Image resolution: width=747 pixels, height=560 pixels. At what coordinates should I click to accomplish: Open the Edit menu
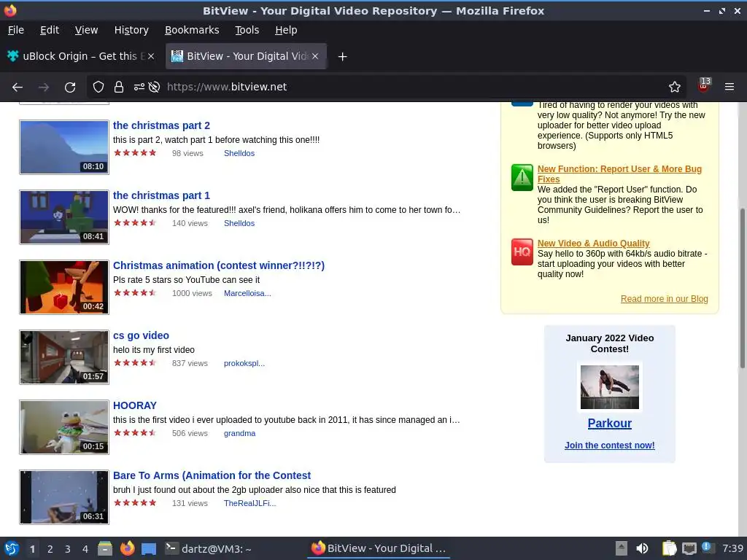(x=50, y=30)
